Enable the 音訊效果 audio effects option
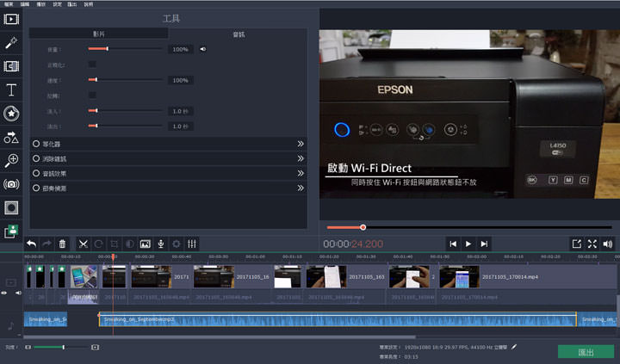 [x=36, y=173]
